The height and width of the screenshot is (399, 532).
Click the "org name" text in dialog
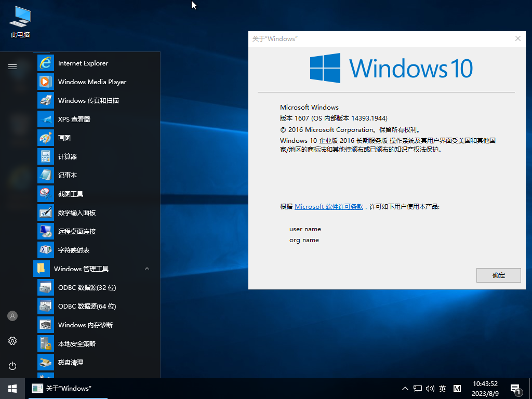pos(304,240)
